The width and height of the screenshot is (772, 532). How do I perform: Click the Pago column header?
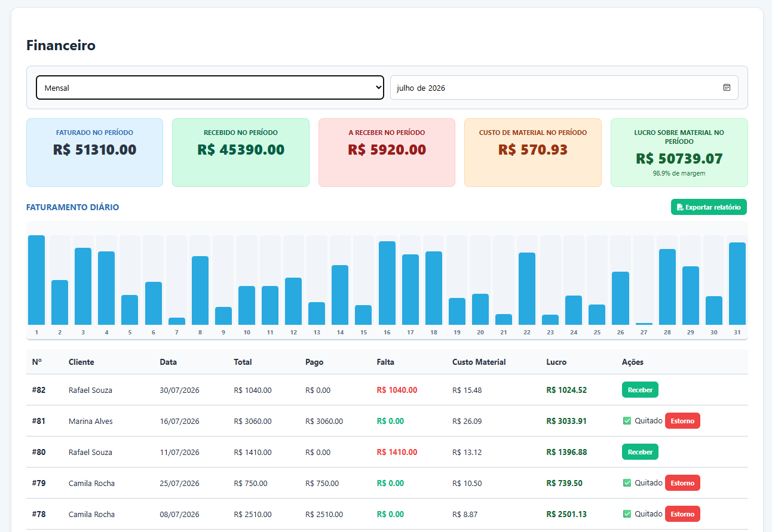pyautogui.click(x=314, y=362)
